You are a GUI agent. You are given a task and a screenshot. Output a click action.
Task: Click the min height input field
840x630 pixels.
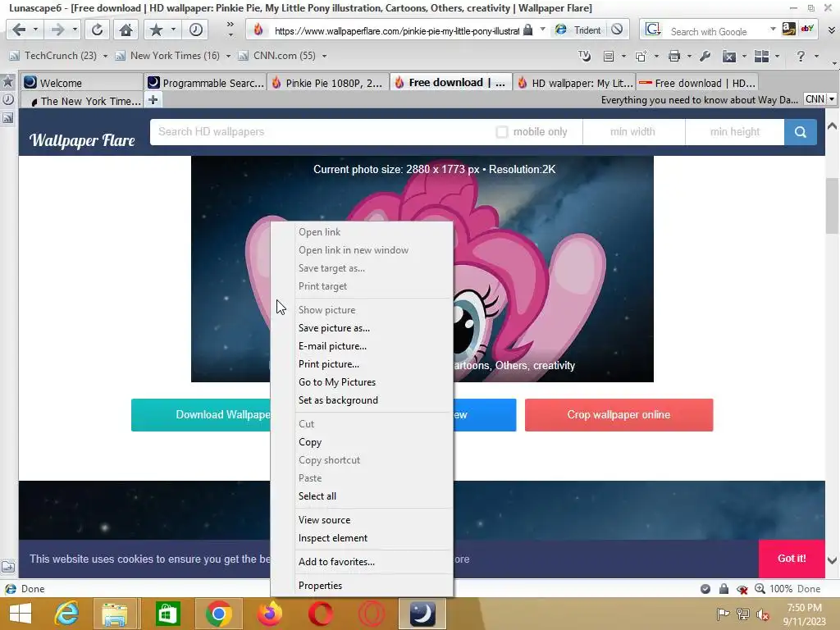pos(734,132)
